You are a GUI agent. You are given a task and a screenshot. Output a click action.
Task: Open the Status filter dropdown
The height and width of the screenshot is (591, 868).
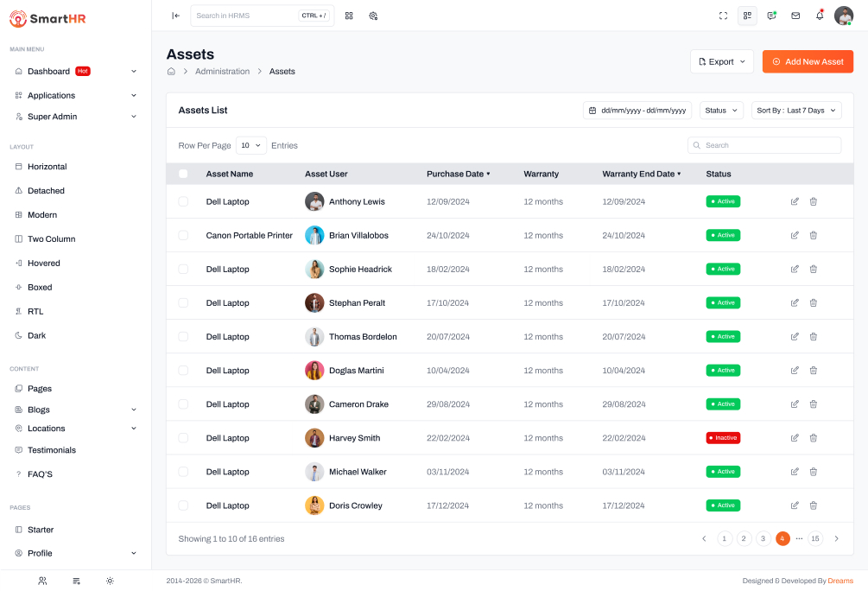pyautogui.click(x=721, y=111)
